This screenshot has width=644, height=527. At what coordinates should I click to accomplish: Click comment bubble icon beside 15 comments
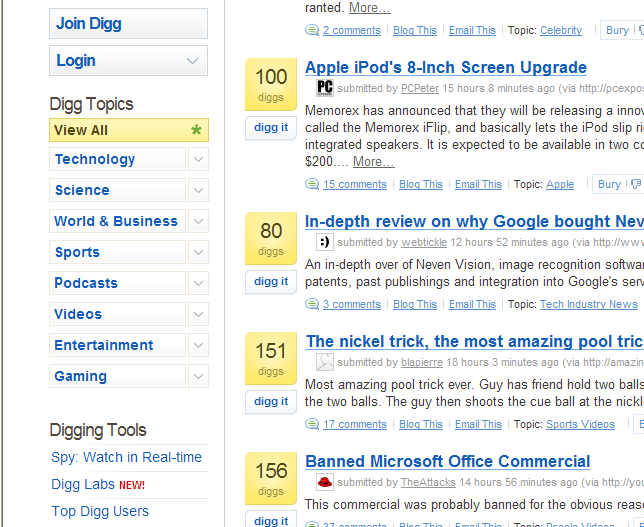coord(312,184)
